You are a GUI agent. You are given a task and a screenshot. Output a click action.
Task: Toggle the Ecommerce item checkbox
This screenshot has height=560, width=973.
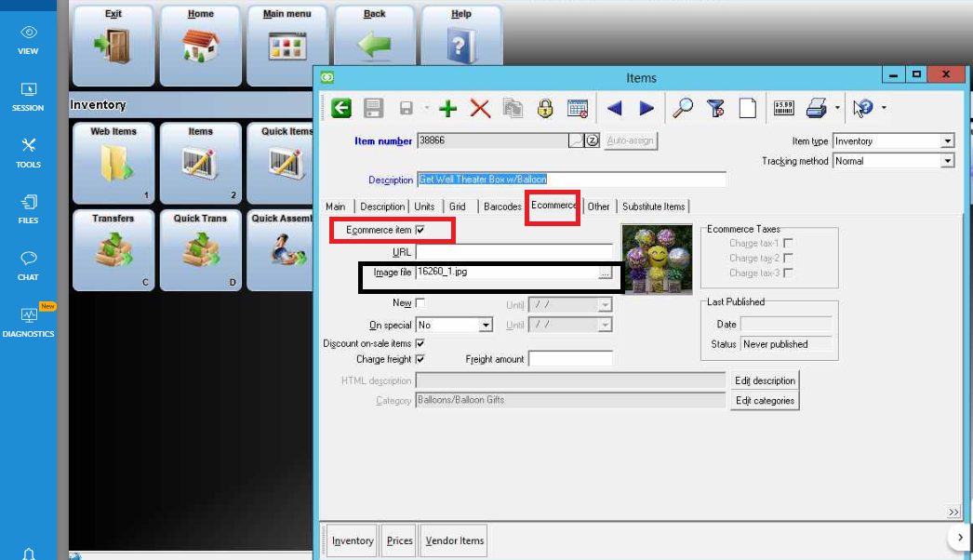(x=420, y=230)
